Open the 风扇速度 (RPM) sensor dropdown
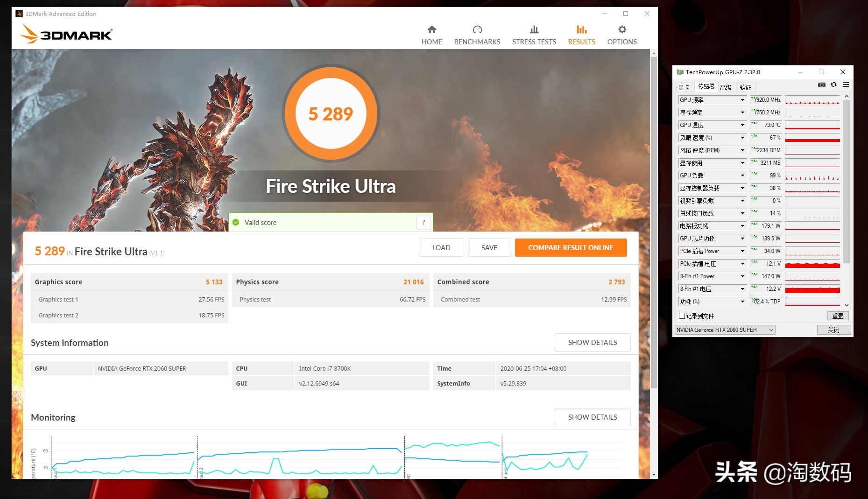Image resolution: width=868 pixels, height=499 pixels. 742,150
